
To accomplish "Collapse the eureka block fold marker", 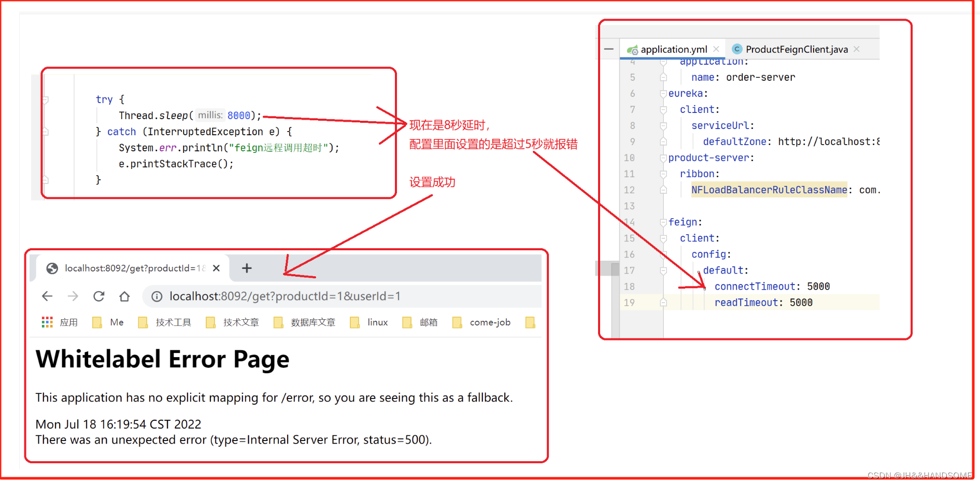I will point(663,94).
